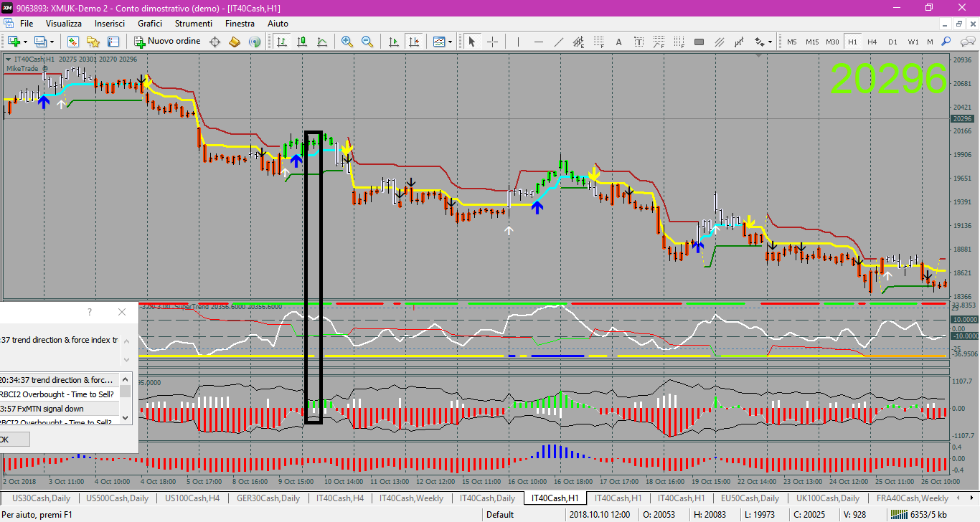Image resolution: width=980 pixels, height=522 pixels.
Task: Open the search magnifier icon
Action: [x=946, y=42]
